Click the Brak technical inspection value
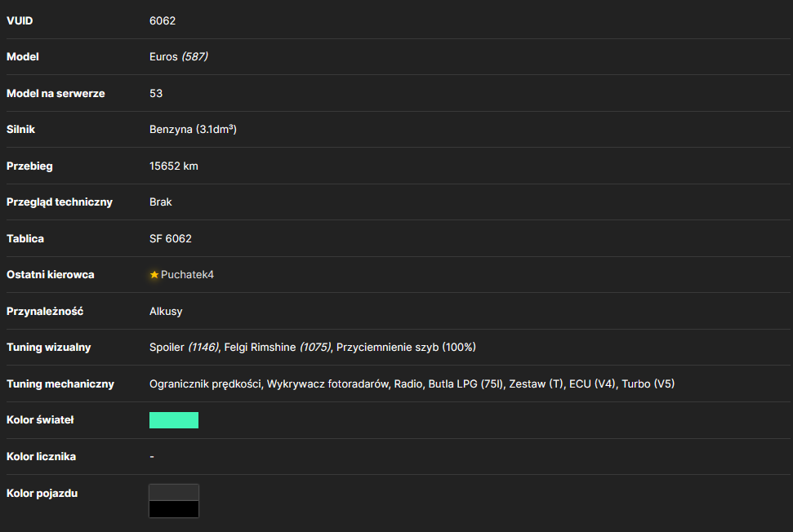 coord(160,202)
